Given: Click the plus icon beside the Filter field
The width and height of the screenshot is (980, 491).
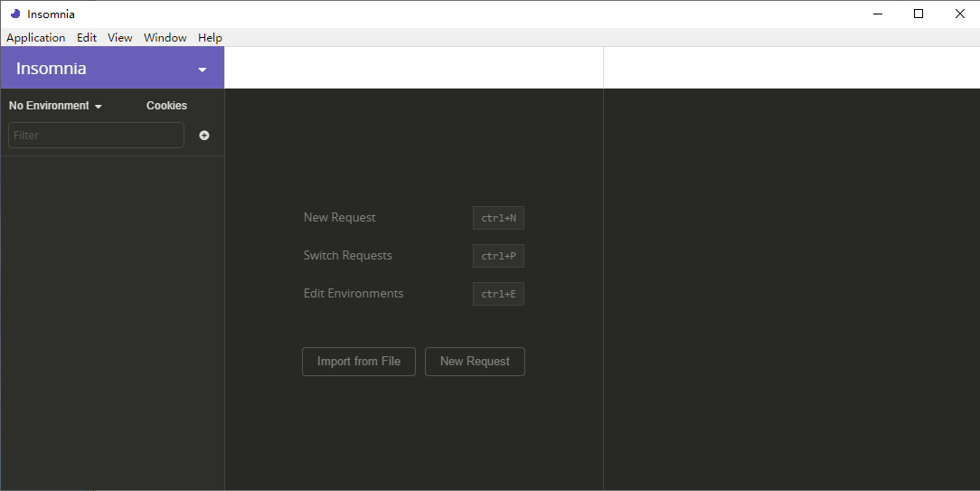Looking at the screenshot, I should point(204,136).
